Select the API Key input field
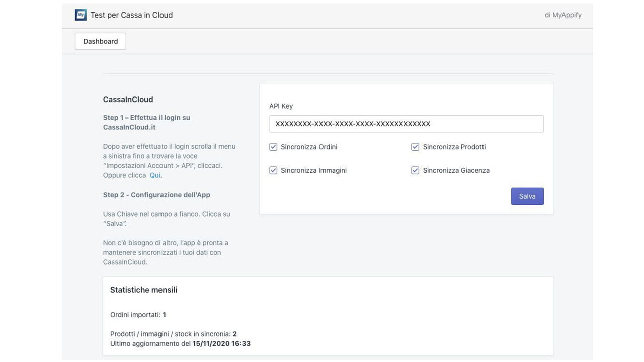Viewport: 644px width, 362px height. [407, 123]
